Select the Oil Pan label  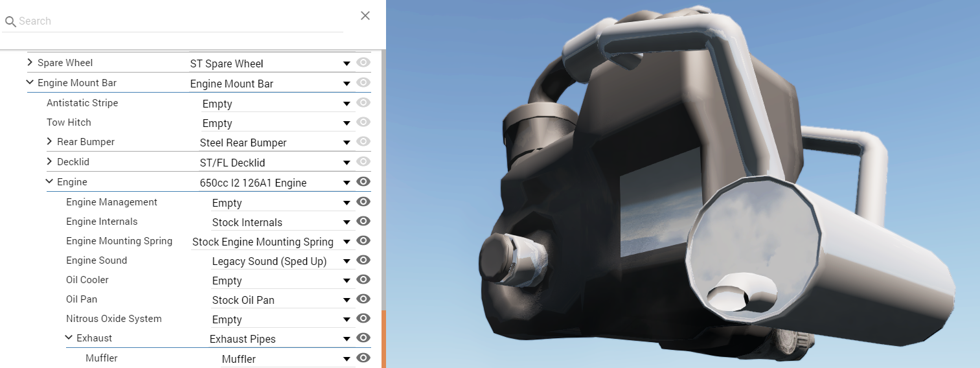coord(82,299)
